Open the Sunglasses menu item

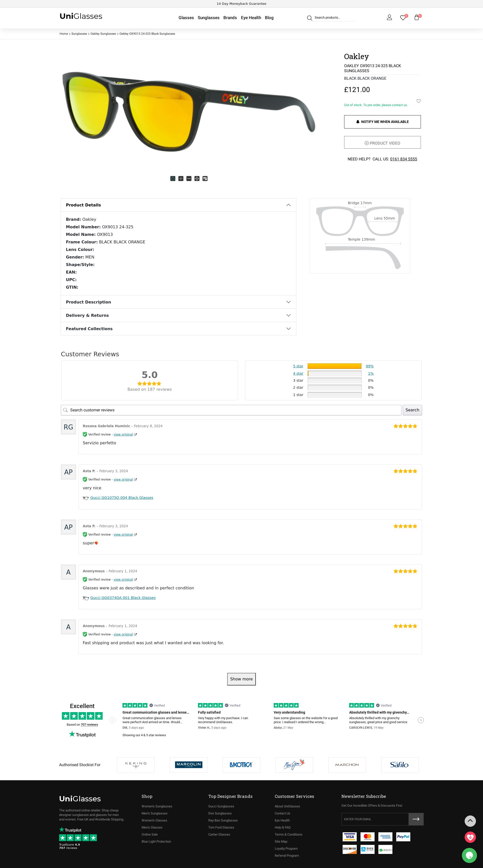pyautogui.click(x=208, y=18)
